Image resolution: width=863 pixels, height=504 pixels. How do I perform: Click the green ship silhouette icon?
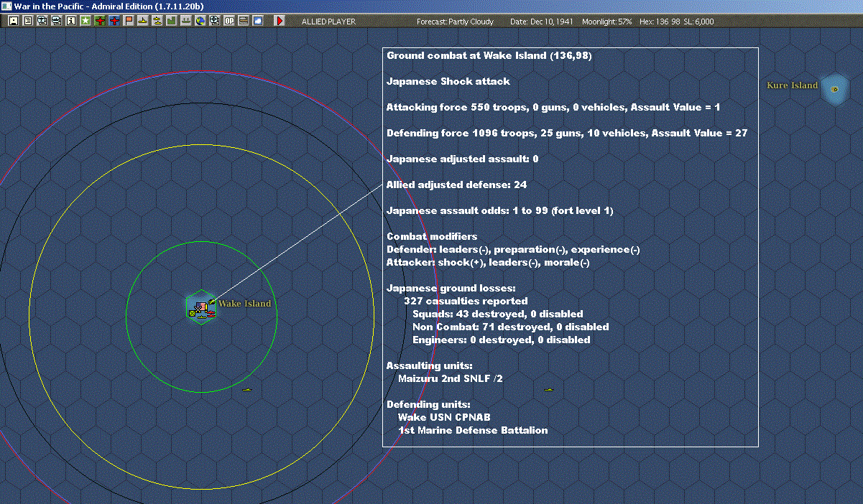186,21
